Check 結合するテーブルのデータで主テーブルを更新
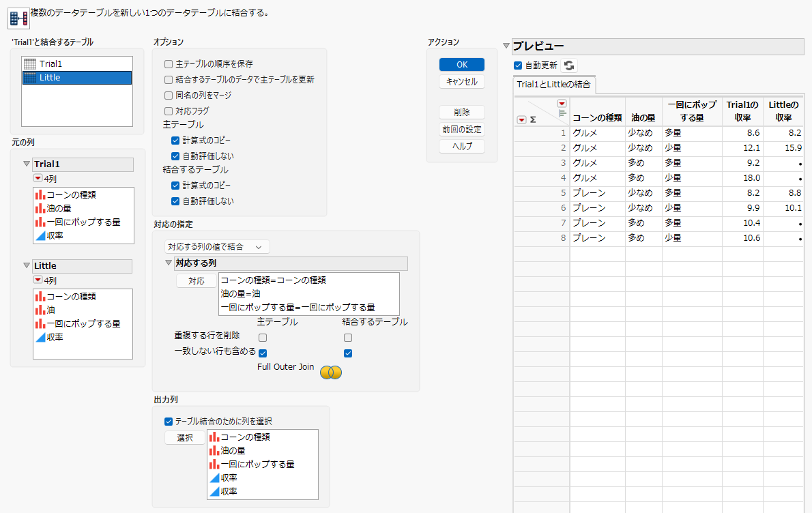 169,80
